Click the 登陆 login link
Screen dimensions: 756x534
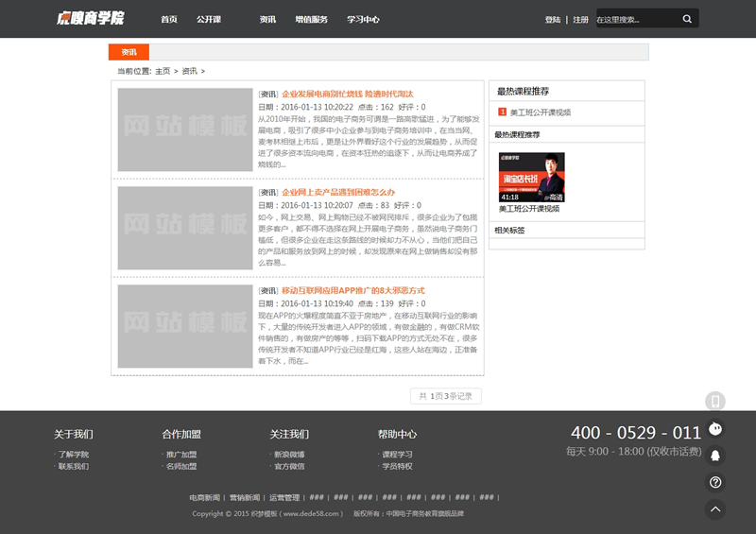553,20
